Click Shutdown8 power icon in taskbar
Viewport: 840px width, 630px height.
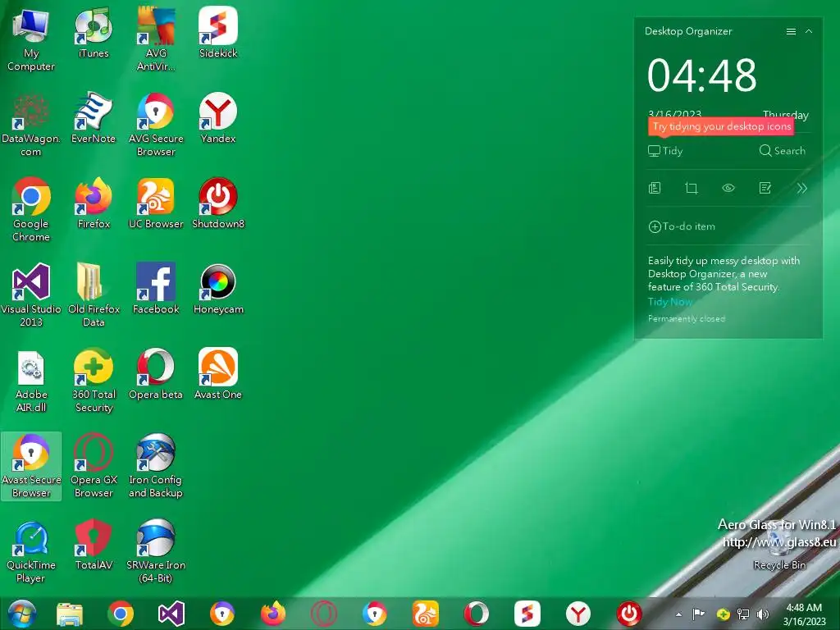(x=629, y=614)
